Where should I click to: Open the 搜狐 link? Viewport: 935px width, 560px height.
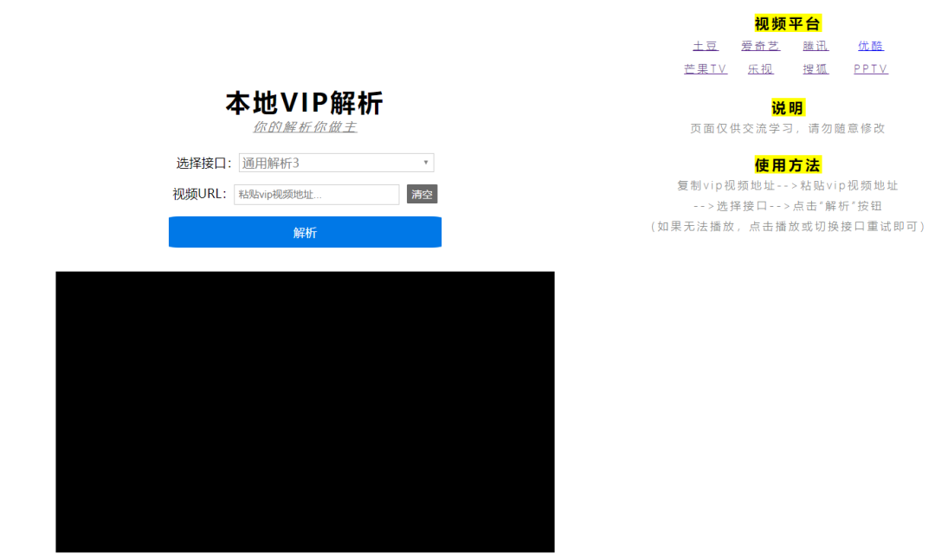(815, 68)
